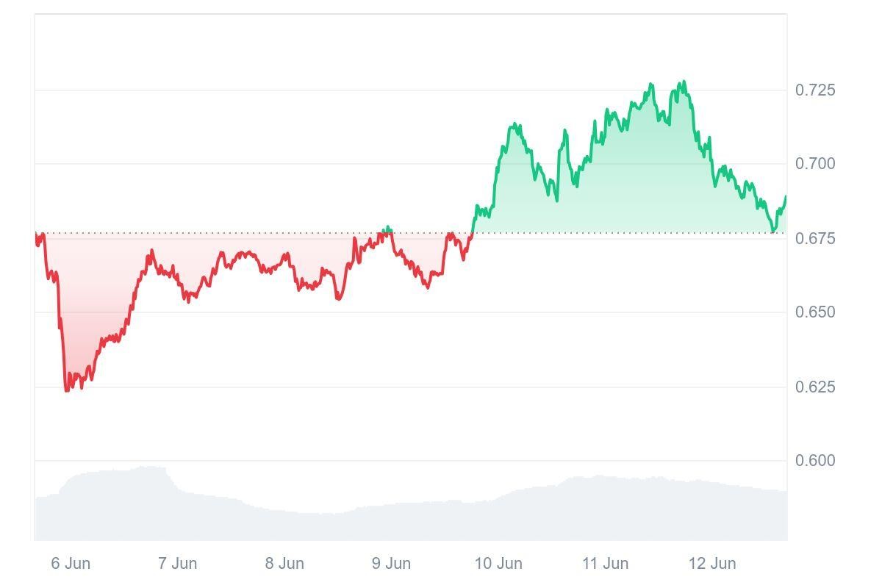Click where the line turns red to green
The image size is (882, 588).
473,232
